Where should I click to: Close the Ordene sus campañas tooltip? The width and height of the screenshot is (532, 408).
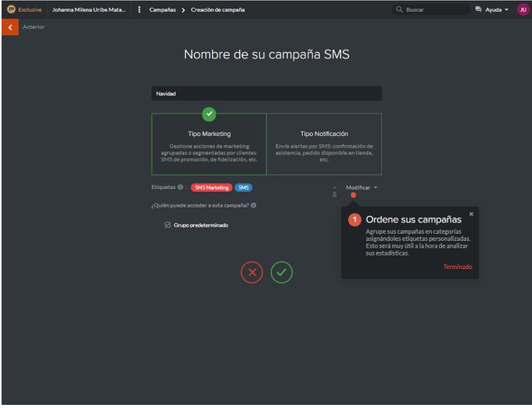pyautogui.click(x=471, y=214)
